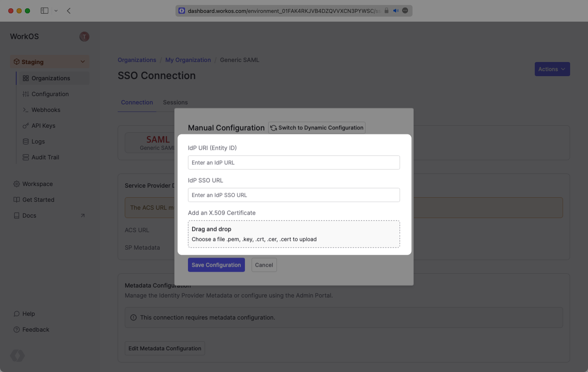Open the Actions dropdown menu
This screenshot has width=588, height=372.
click(x=552, y=69)
